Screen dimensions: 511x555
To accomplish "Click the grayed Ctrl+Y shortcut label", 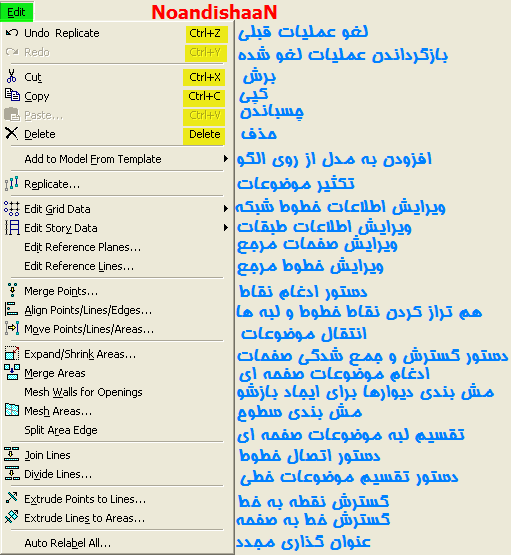I will [205, 53].
